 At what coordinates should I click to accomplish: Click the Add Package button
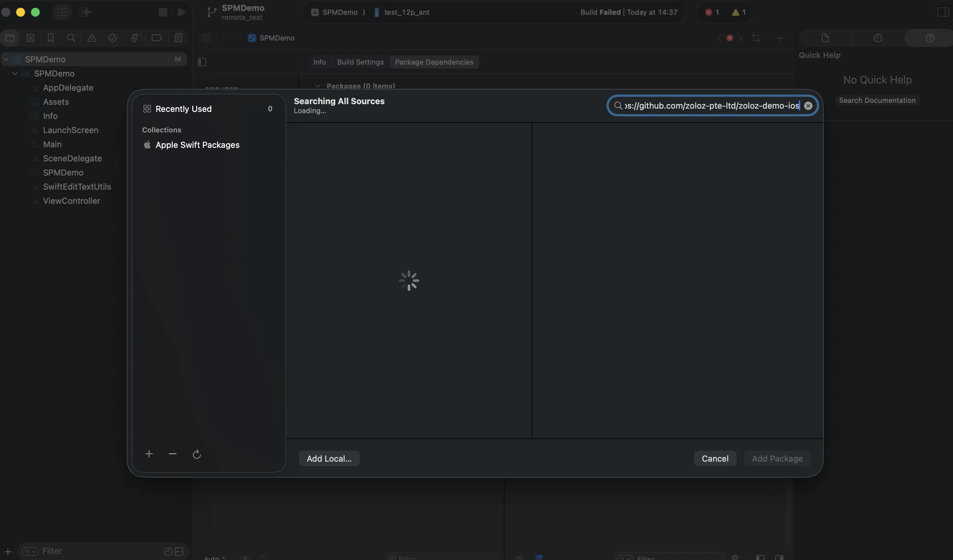[x=777, y=459]
